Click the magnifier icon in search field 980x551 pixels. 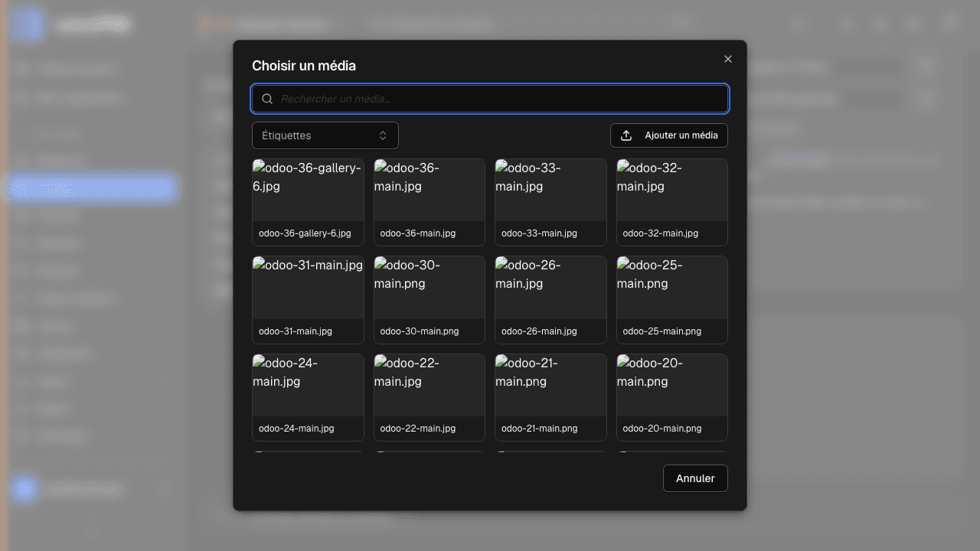267,99
